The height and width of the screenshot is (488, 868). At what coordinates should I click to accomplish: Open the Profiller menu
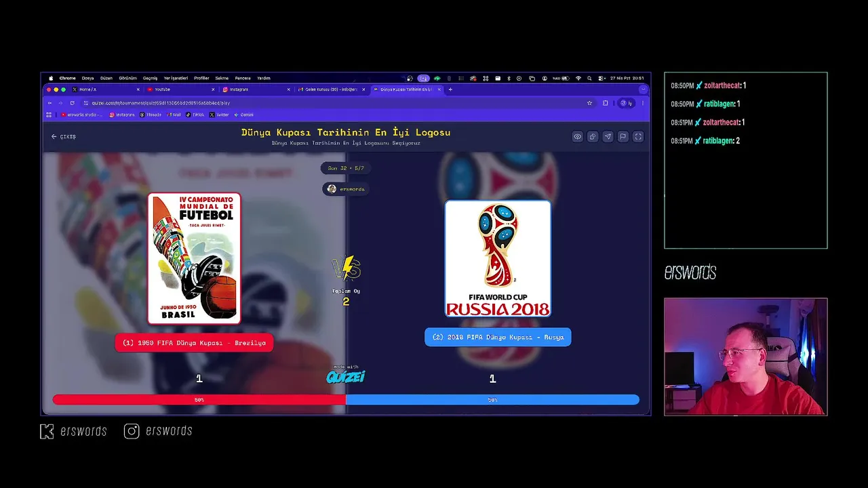(x=201, y=78)
